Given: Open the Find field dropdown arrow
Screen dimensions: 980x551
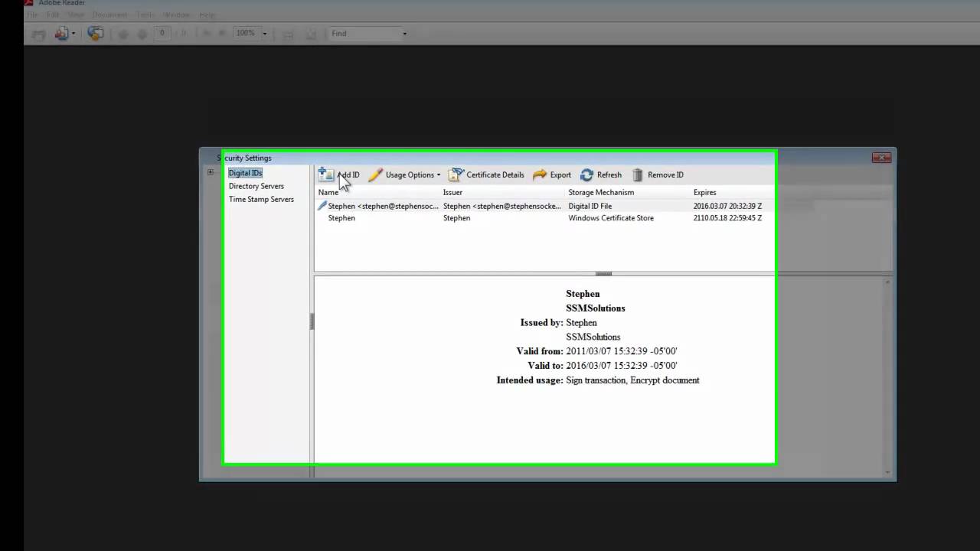Looking at the screenshot, I should 404,34.
